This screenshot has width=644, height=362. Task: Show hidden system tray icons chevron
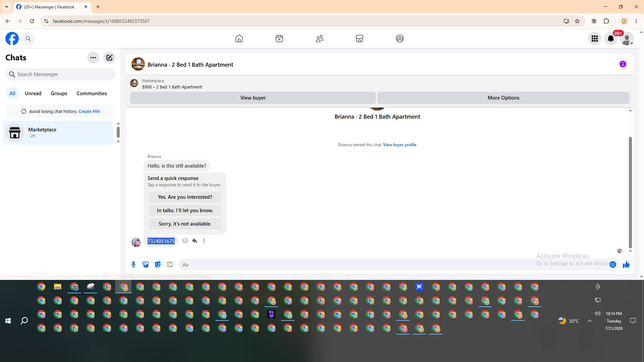click(x=590, y=321)
